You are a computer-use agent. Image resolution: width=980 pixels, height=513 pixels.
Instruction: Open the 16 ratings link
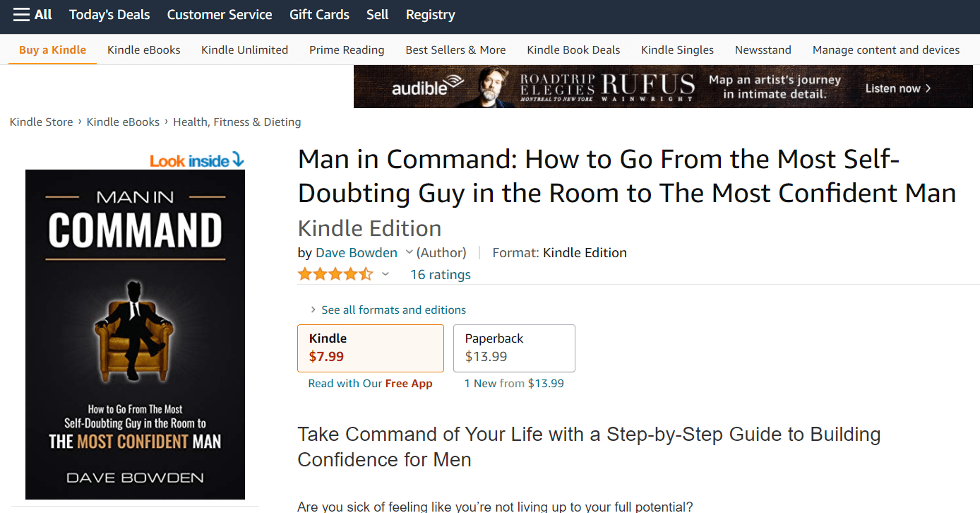point(440,274)
